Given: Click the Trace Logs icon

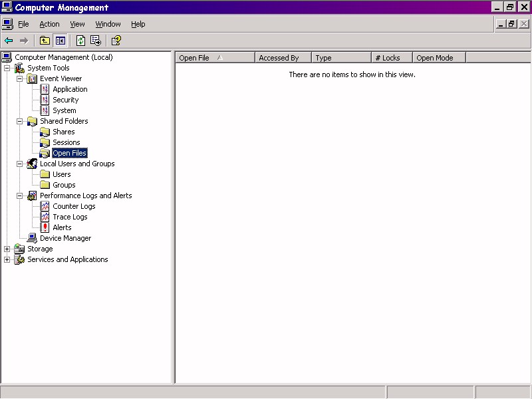Looking at the screenshot, I should tap(45, 217).
